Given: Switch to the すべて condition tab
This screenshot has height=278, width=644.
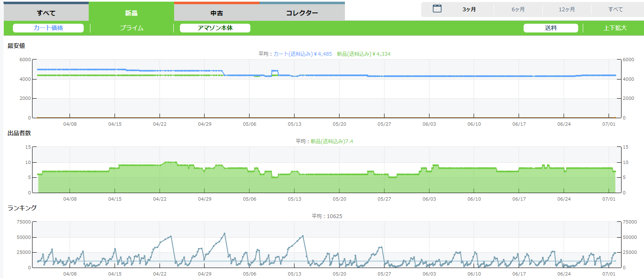Looking at the screenshot, I should point(46,13).
